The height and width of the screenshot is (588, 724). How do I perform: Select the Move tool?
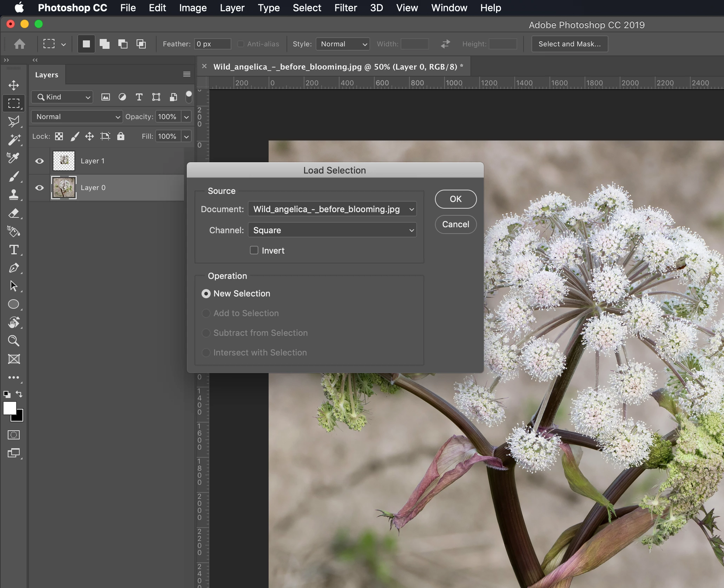[x=14, y=85]
